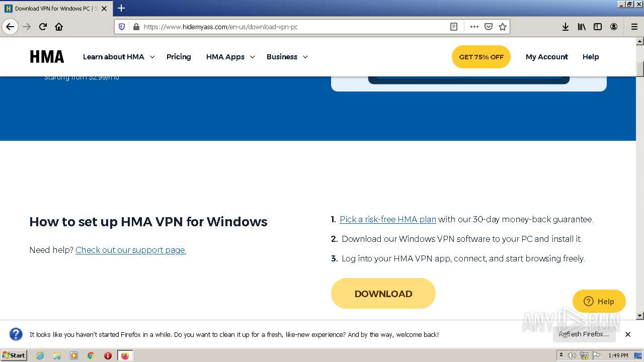Launch Chrome from taskbar

point(91,355)
